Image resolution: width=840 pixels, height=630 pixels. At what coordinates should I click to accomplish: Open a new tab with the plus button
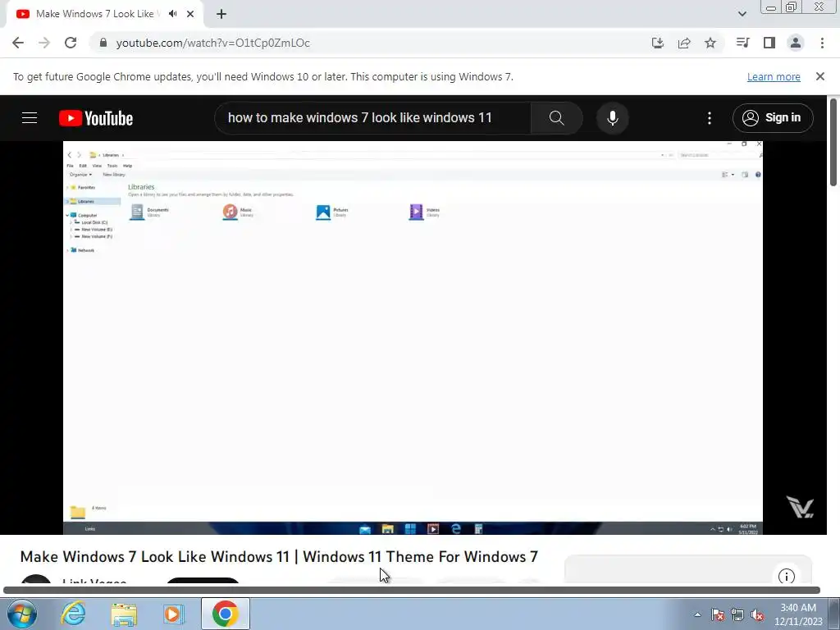(x=221, y=14)
